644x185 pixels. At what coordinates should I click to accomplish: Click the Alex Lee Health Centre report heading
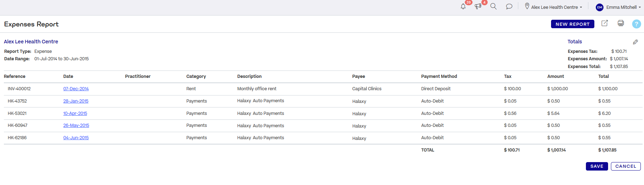pyautogui.click(x=31, y=42)
